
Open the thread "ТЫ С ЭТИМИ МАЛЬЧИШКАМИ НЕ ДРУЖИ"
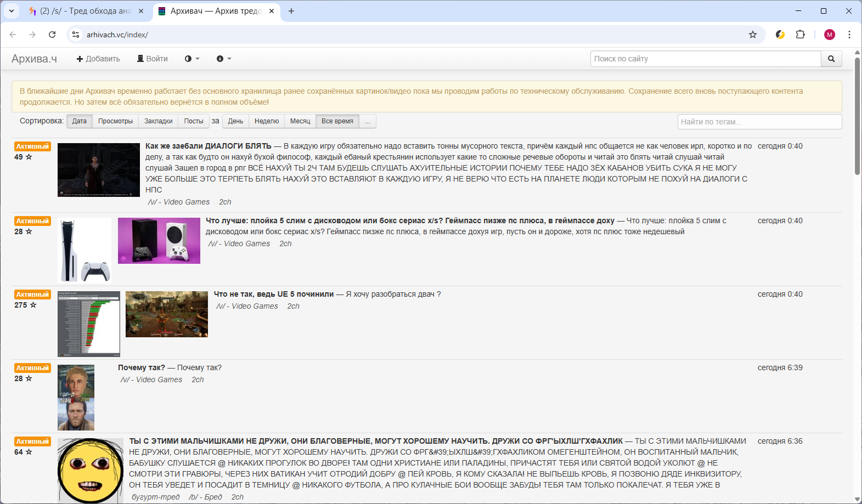click(x=376, y=441)
